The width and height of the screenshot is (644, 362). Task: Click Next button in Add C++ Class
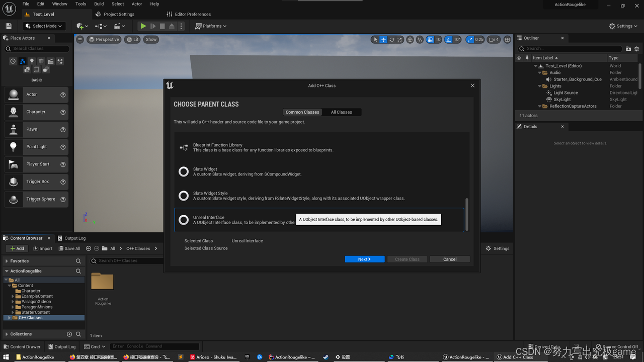coord(364,259)
